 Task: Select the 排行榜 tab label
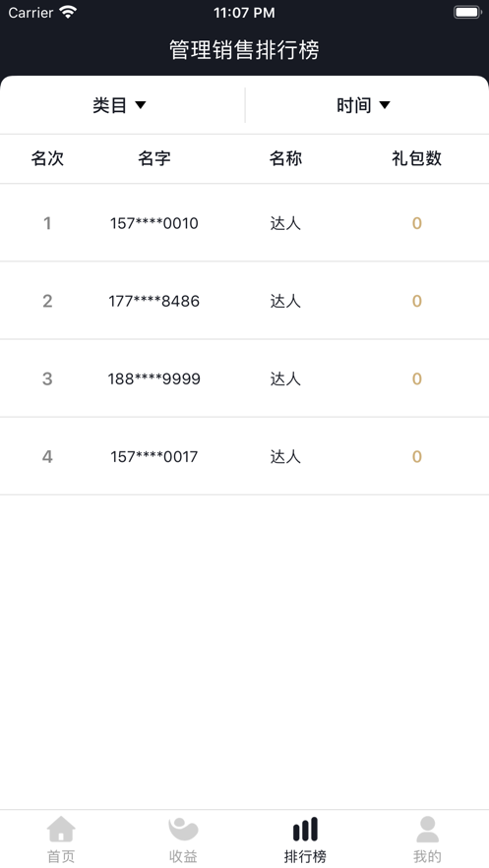point(305,856)
